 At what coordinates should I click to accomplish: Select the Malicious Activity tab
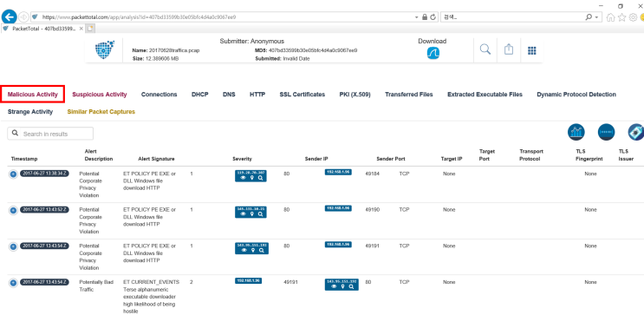pos(32,95)
